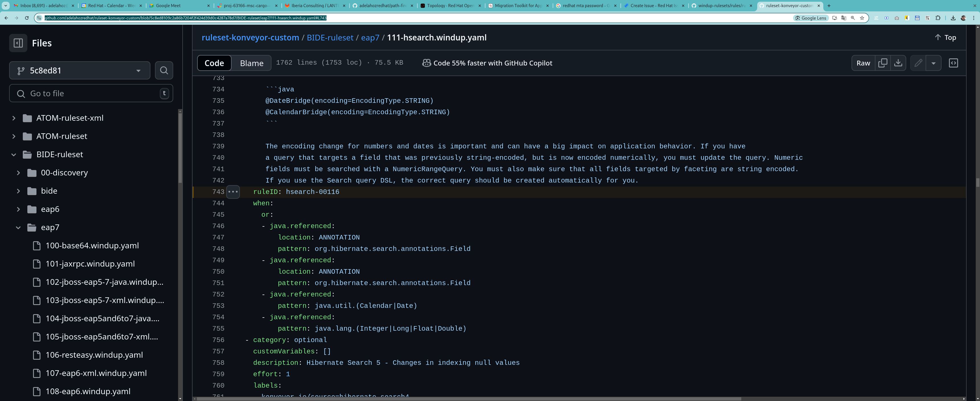The width and height of the screenshot is (980, 401).
Task: Copy raw file contents icon
Action: tap(883, 63)
